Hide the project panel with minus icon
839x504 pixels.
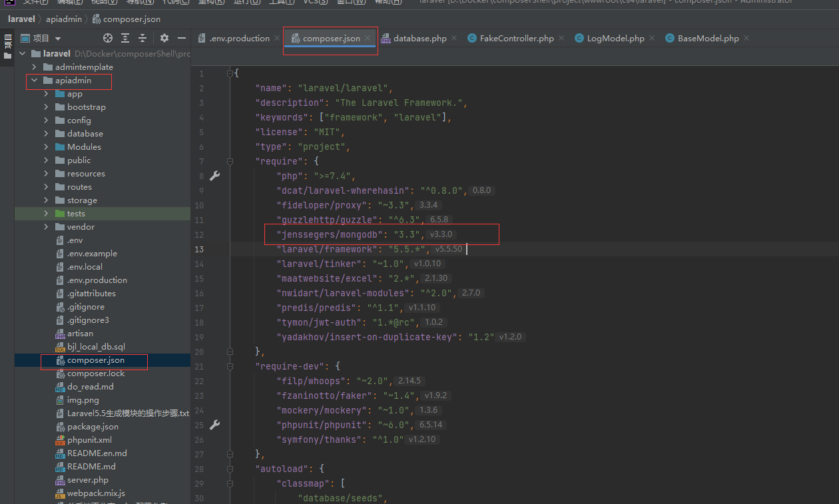coord(182,39)
